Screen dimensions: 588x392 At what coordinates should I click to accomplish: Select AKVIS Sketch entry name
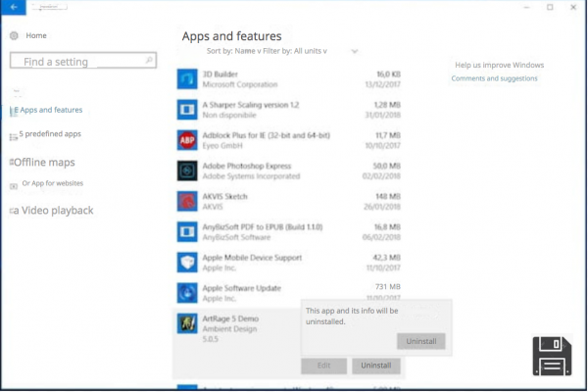tap(225, 196)
